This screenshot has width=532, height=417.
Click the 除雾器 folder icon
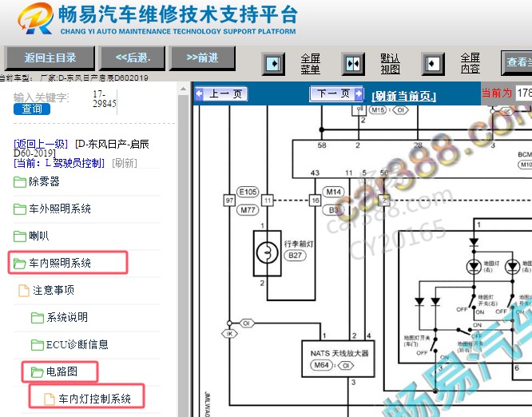(20, 182)
